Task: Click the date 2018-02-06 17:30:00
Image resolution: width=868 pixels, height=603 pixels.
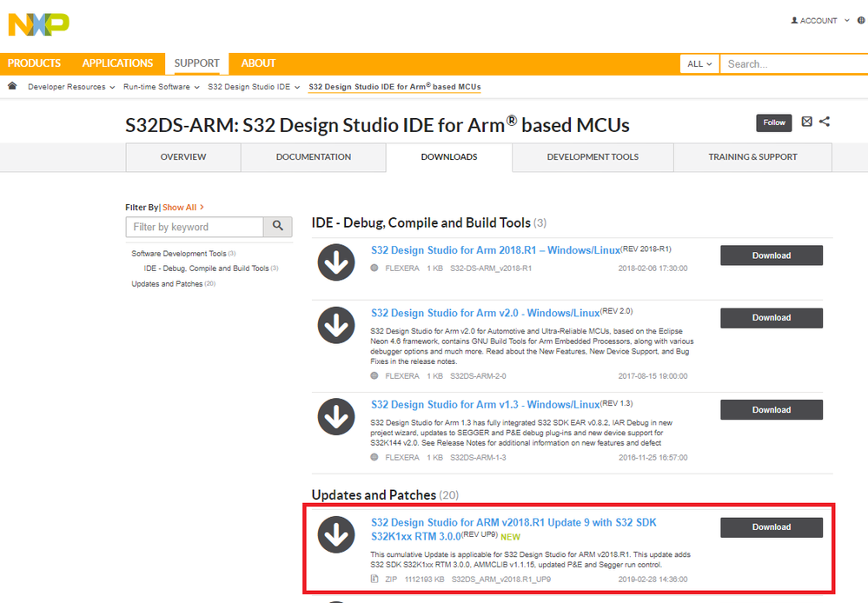Action: tap(653, 268)
